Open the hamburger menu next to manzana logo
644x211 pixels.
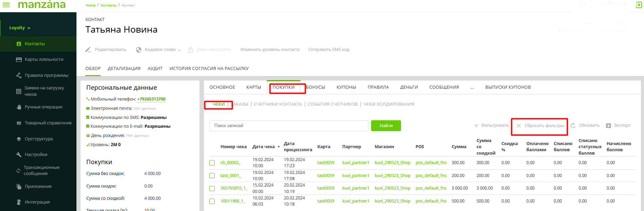(6, 5)
